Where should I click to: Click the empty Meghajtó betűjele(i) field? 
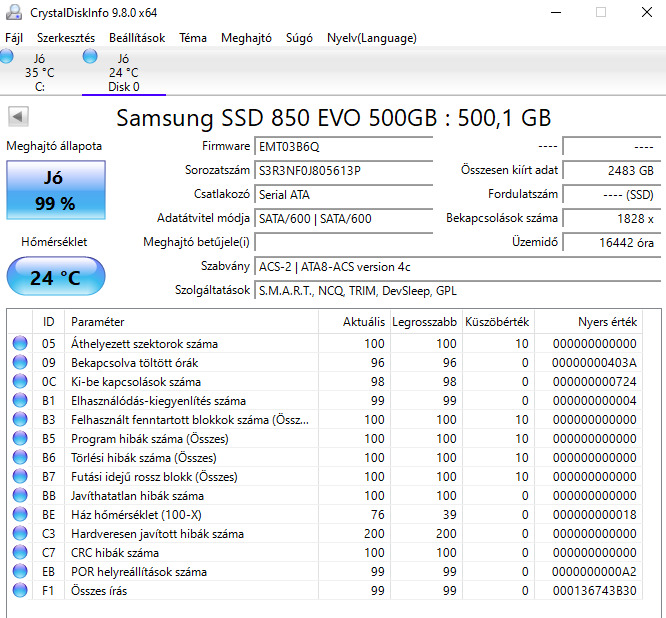[343, 243]
